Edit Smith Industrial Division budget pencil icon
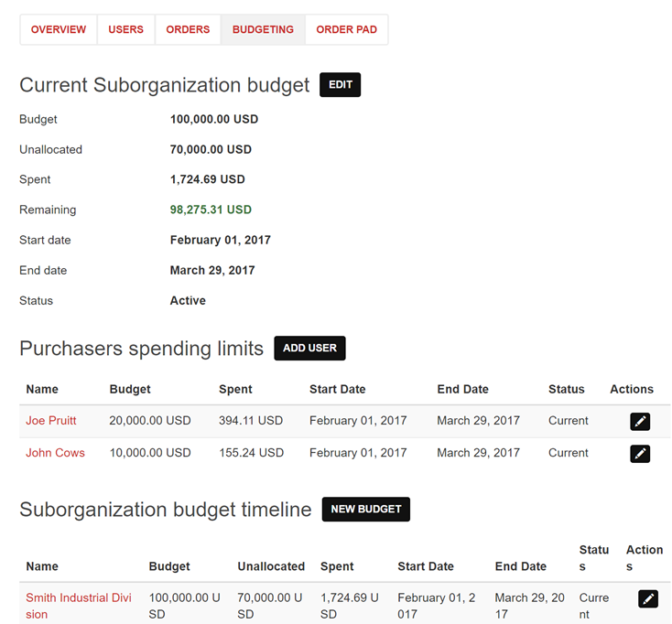Viewport: 672px width, 624px height. (648, 598)
